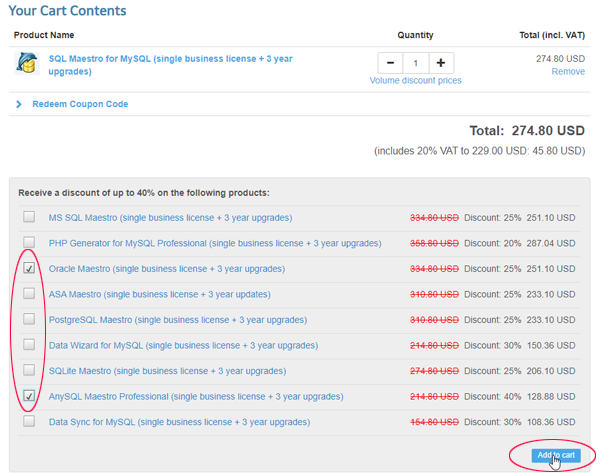Click the Total (incl. VAT) column header
This screenshot has width=600, height=473.
pos(552,35)
